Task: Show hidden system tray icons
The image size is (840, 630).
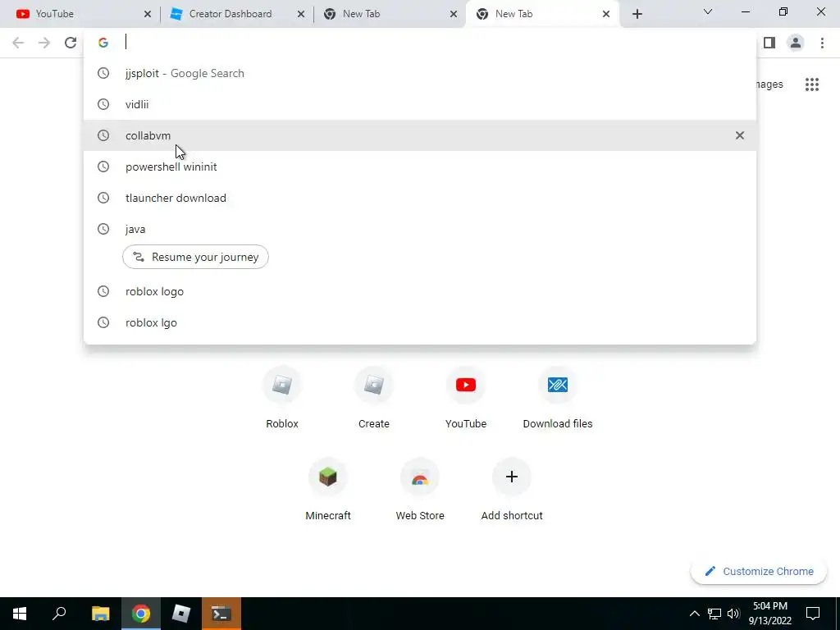Action: coord(694,614)
